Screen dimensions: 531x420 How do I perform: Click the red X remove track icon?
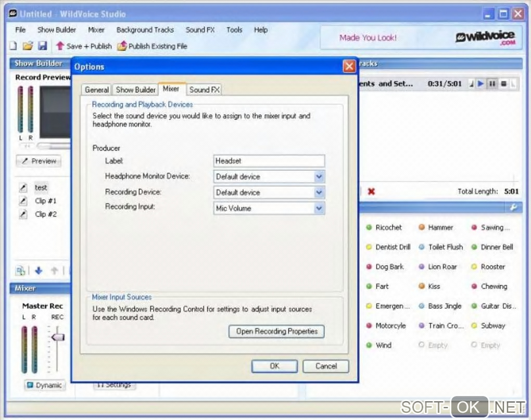pyautogui.click(x=371, y=192)
